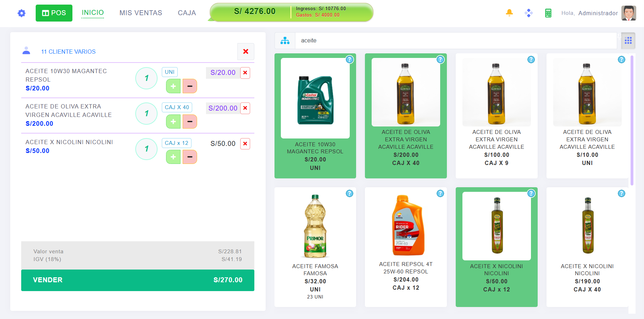Add ACEITE X NICOLINI CAJ X 40 product
Viewport: 644px width, 319px height.
coord(587,247)
